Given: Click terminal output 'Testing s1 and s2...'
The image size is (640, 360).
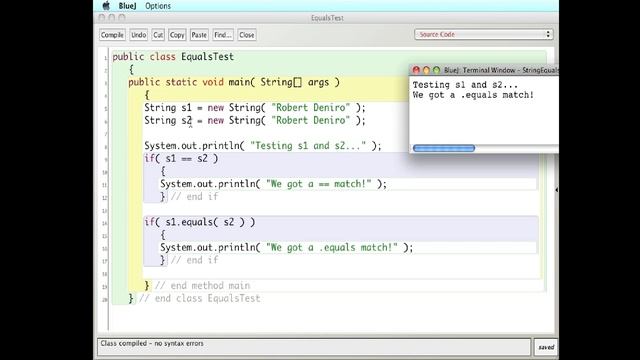Looking at the screenshot, I should [465, 85].
